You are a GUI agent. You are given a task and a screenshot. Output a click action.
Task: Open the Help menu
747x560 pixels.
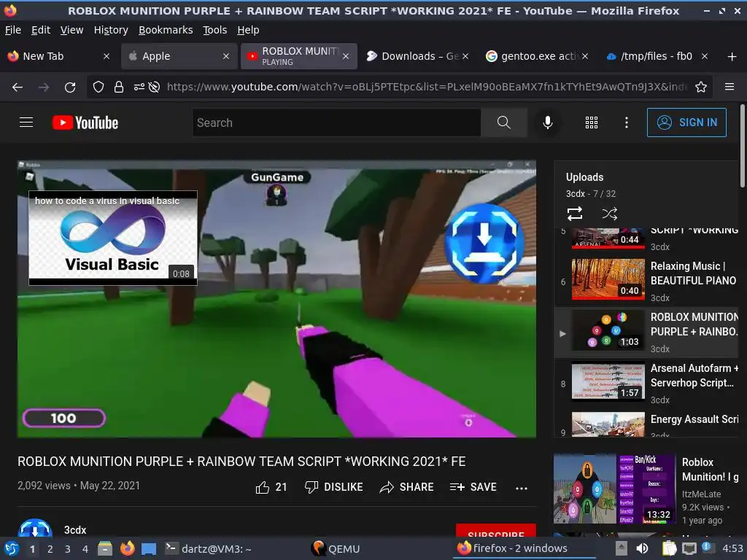click(x=248, y=30)
